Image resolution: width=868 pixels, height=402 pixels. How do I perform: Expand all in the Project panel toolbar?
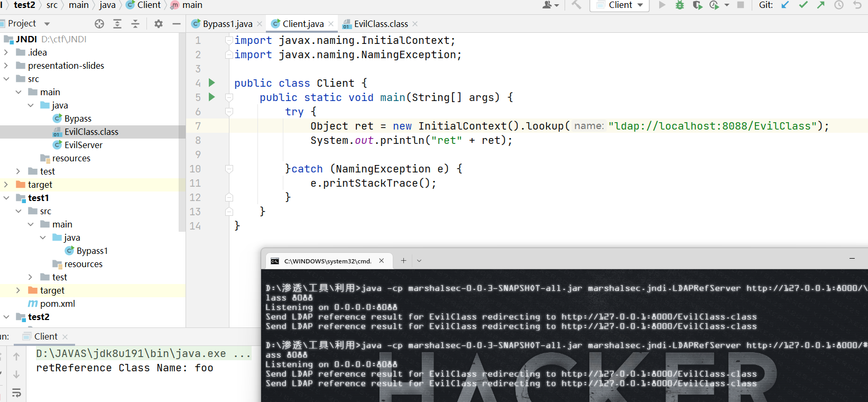tap(117, 24)
